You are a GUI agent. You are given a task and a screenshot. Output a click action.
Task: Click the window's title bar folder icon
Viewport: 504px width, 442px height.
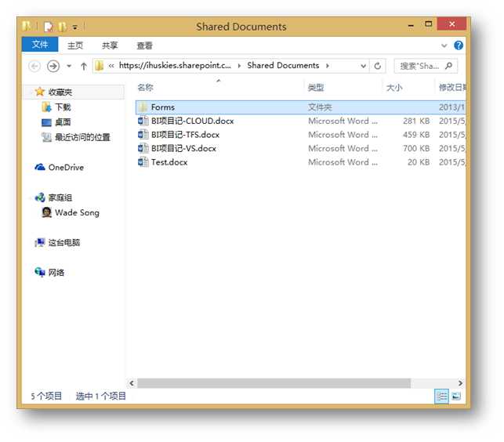coord(27,26)
